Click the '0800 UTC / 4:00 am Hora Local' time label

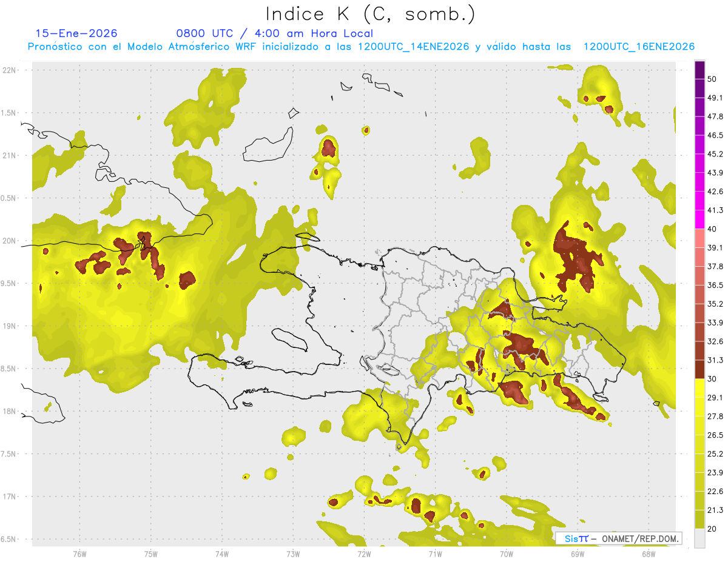(x=274, y=33)
